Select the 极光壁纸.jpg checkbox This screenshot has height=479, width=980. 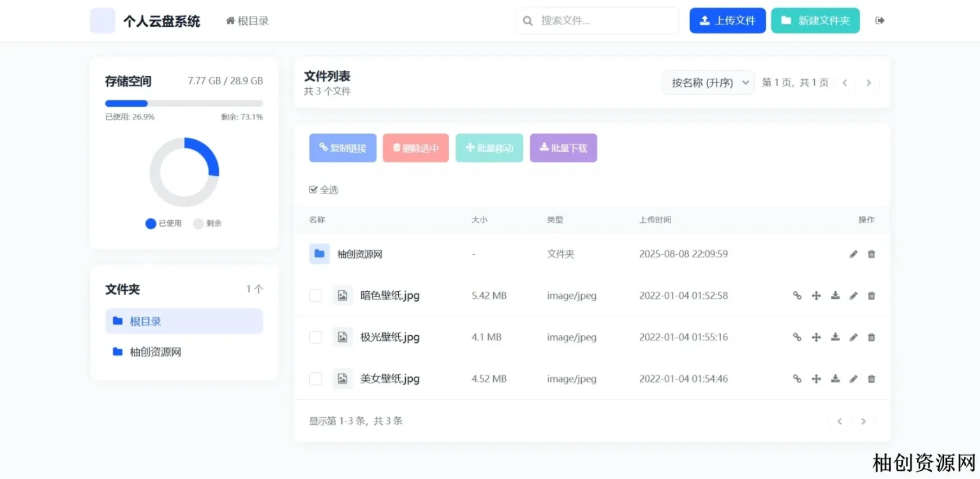pos(316,337)
